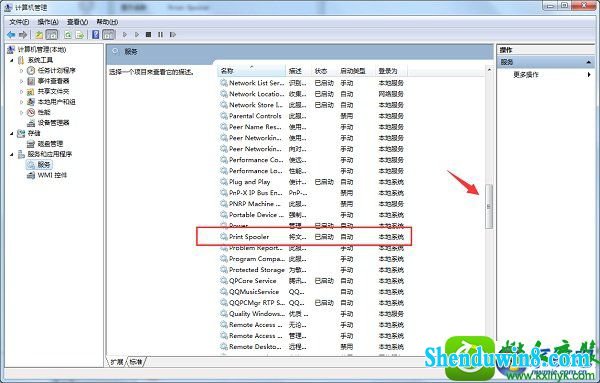Open the 操作(A) menu
This screenshot has width=600, height=383.
click(48, 22)
